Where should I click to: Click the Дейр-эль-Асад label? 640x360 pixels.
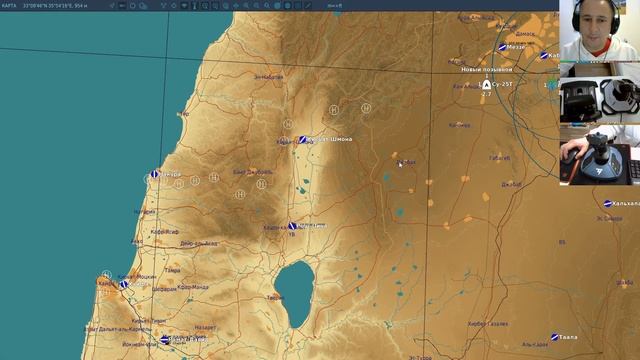(x=199, y=244)
